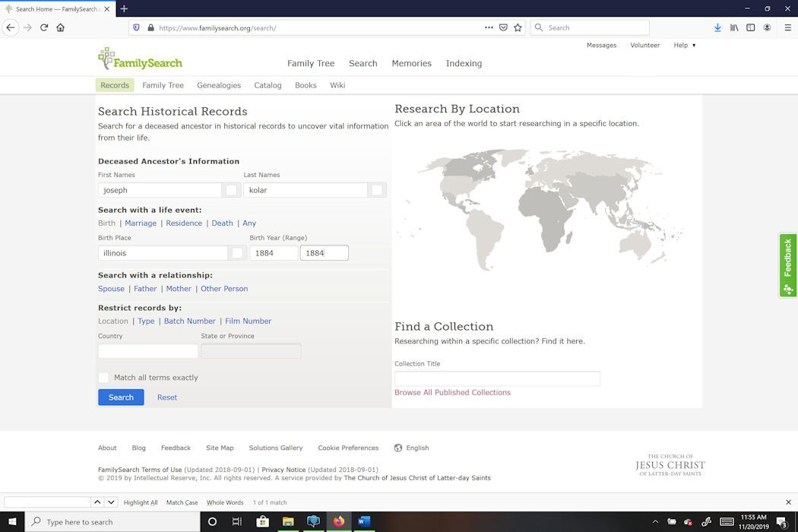Go to next find-bar match arrow
This screenshot has width=798, height=532.
(x=111, y=502)
